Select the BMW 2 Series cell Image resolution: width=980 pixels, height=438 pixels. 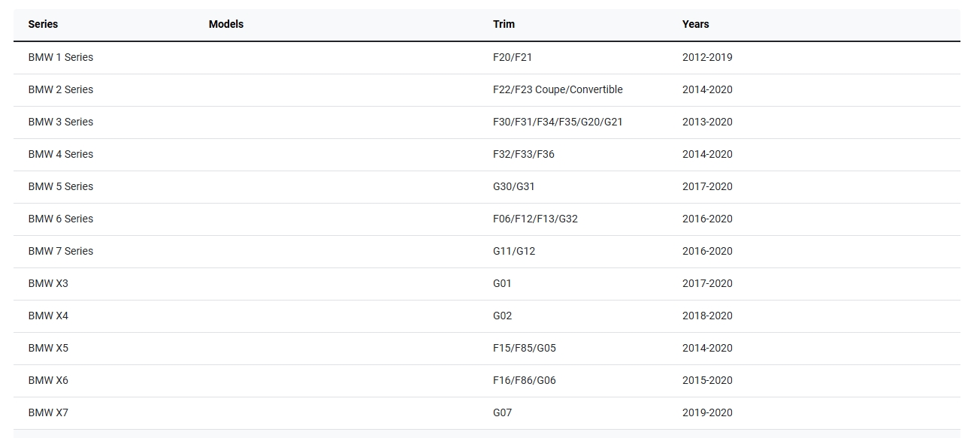click(60, 89)
